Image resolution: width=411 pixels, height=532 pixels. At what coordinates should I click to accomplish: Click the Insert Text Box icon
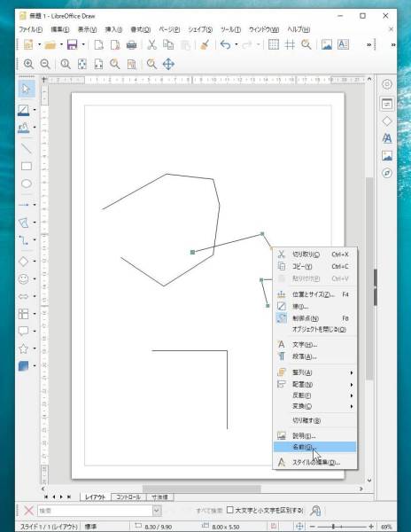[x=343, y=45]
